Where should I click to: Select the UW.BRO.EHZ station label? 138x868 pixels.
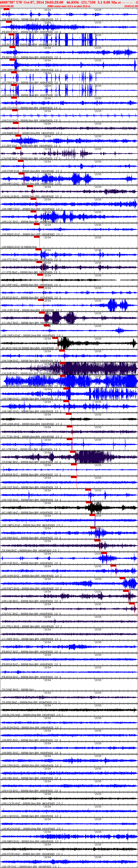click(31, 752)
